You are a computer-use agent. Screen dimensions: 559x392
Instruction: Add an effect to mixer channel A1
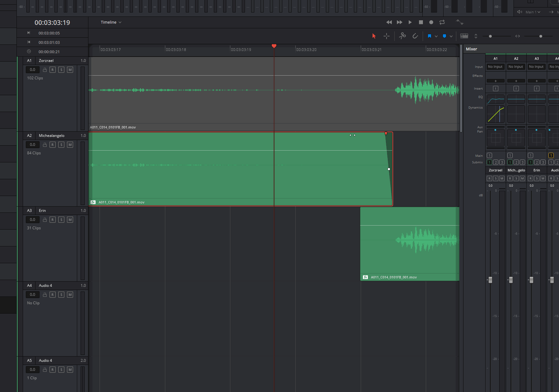click(496, 81)
